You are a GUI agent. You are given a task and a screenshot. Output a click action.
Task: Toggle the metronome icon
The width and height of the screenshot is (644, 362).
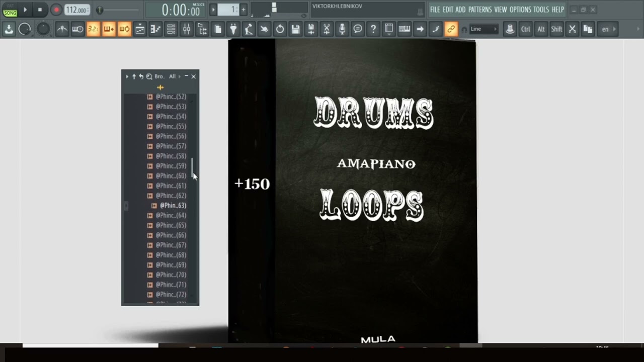62,29
